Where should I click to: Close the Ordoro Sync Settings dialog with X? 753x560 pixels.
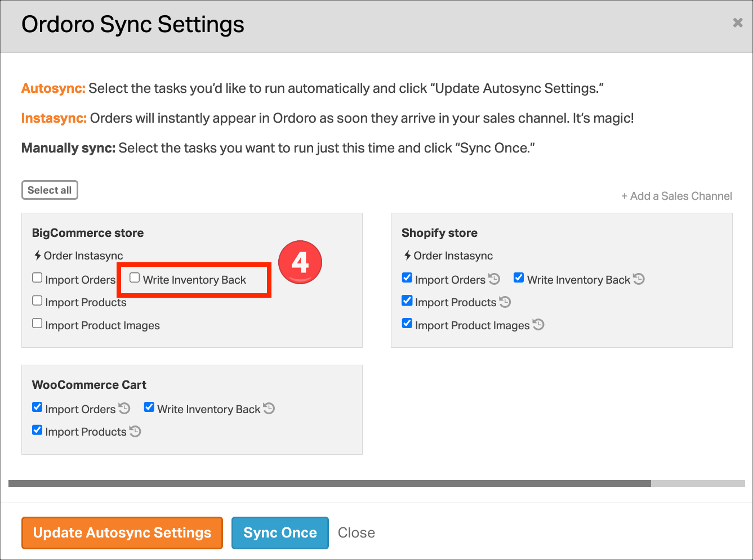coord(737,23)
